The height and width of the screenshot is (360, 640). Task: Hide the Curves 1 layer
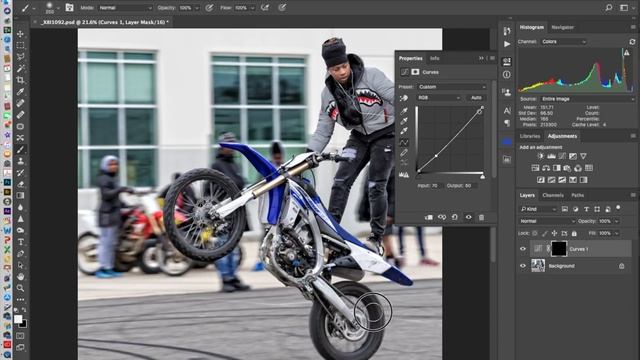pyautogui.click(x=523, y=249)
